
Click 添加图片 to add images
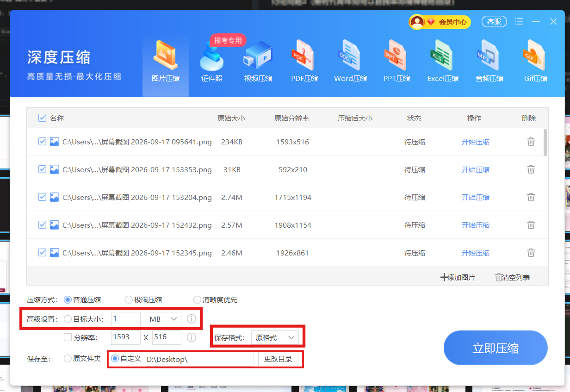(458, 277)
